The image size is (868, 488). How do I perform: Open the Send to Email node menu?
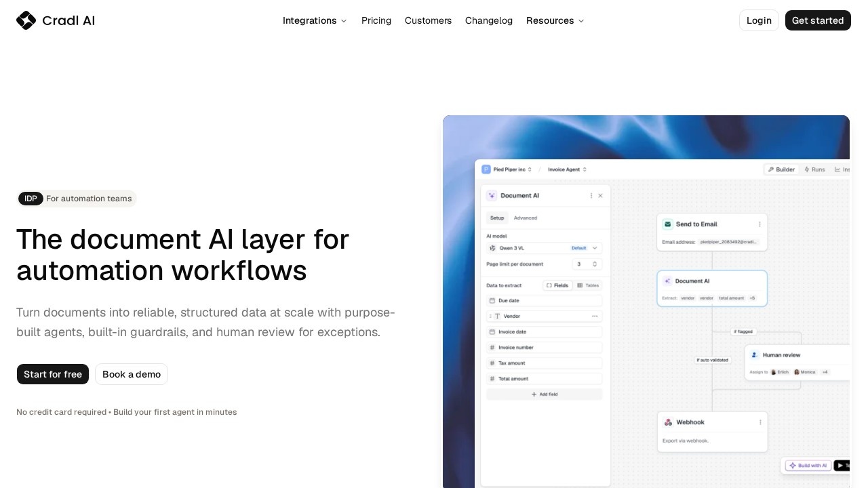pos(759,224)
